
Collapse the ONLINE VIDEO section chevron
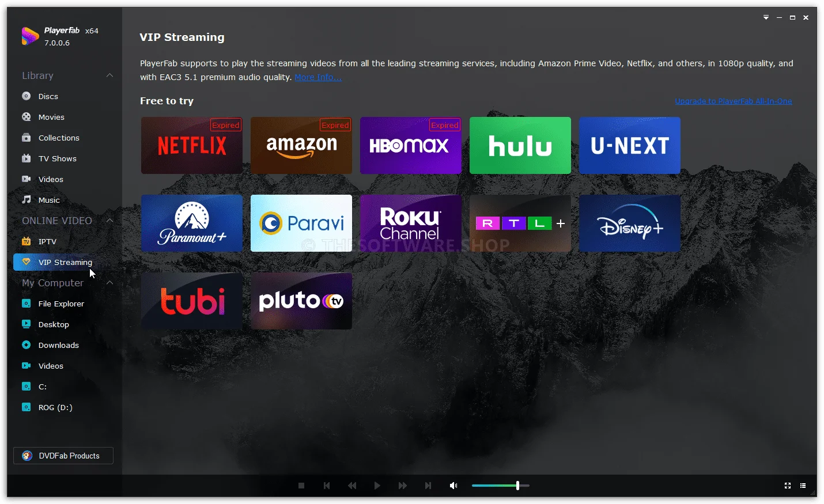tap(109, 221)
